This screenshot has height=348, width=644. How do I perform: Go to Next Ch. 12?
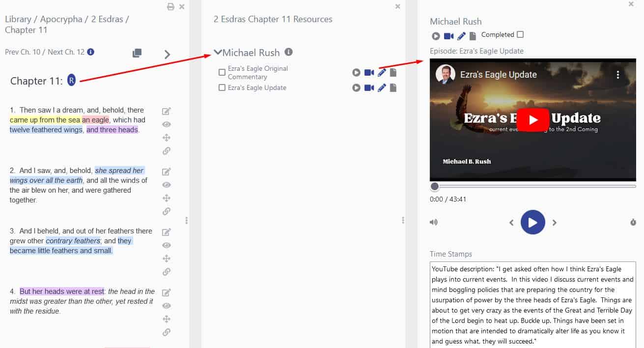click(x=66, y=52)
